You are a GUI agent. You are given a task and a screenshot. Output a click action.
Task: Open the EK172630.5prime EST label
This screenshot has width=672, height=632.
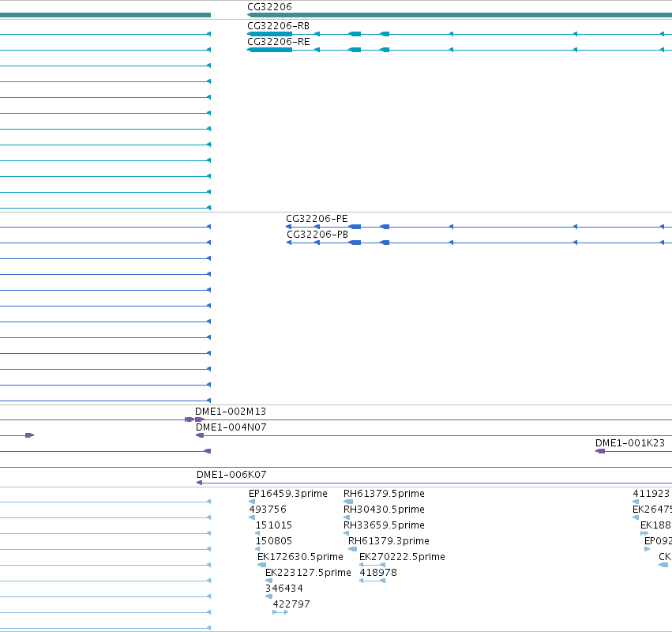point(300,557)
